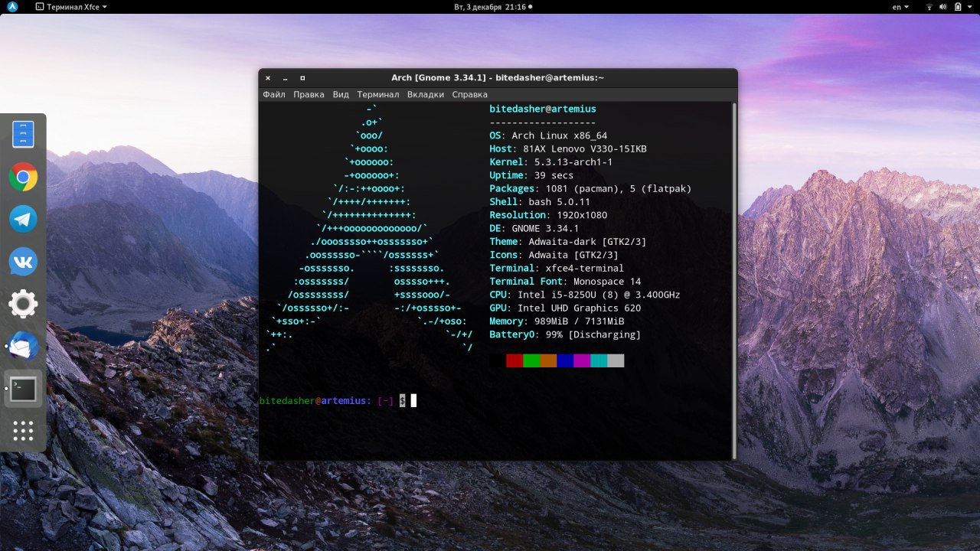Open Telegram from the dock

click(x=23, y=220)
